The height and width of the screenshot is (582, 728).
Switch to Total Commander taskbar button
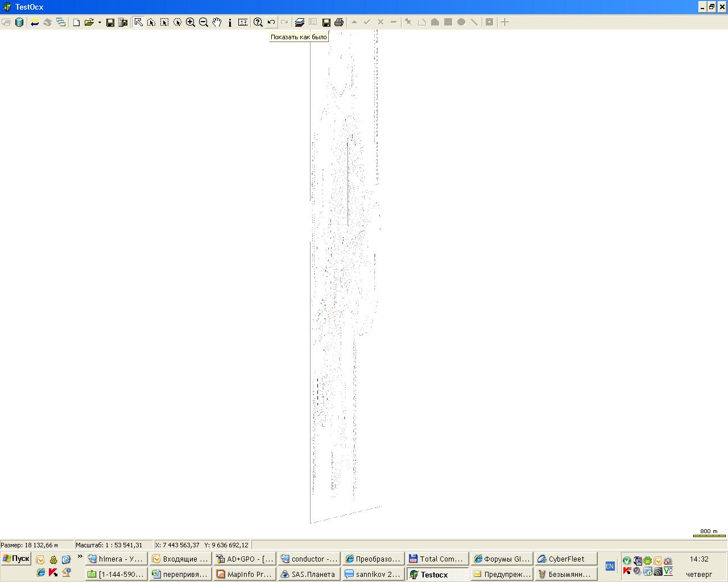437,559
